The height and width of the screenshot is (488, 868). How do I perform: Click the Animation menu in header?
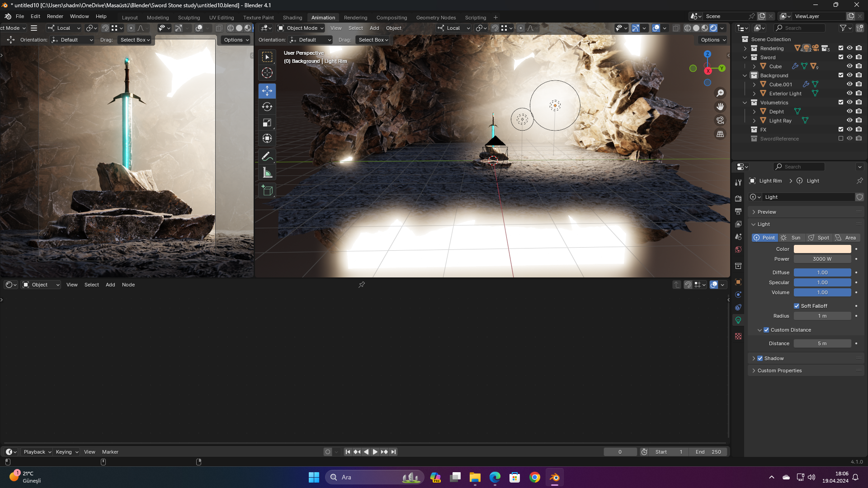point(323,17)
